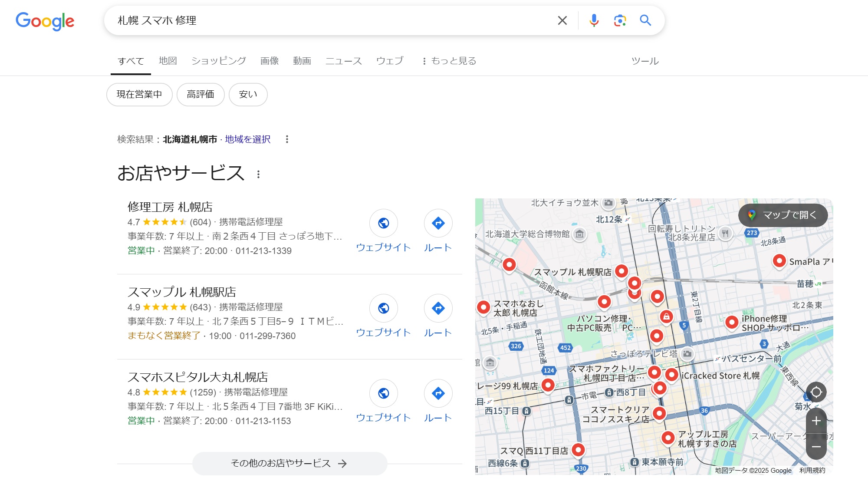The image size is (868, 491).
Task: Click the 地域を選択 link
Action: pos(247,139)
